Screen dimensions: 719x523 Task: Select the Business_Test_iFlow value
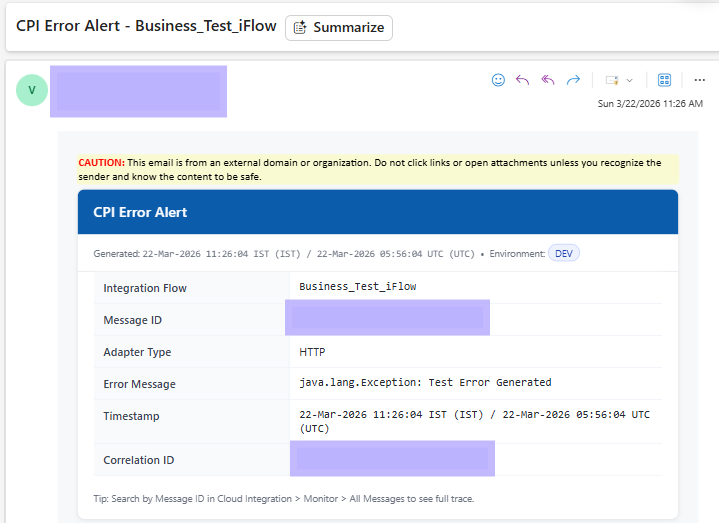358,286
